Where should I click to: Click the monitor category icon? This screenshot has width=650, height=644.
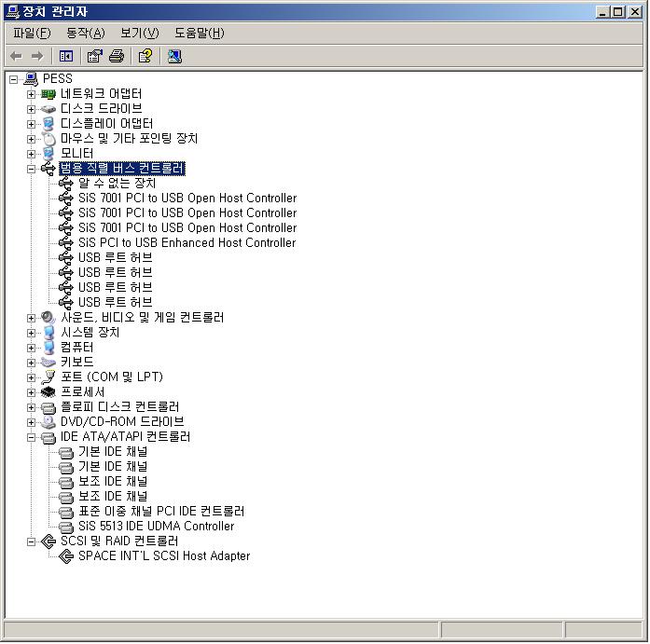(x=48, y=154)
